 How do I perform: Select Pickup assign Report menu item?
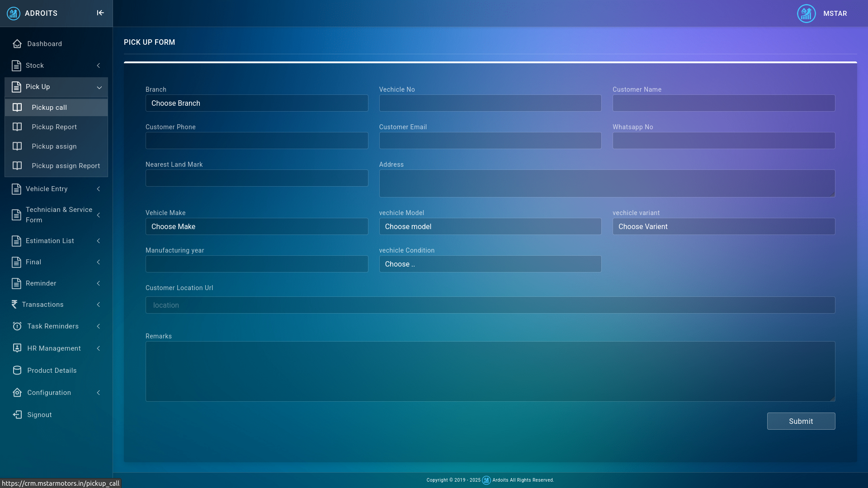pos(66,166)
